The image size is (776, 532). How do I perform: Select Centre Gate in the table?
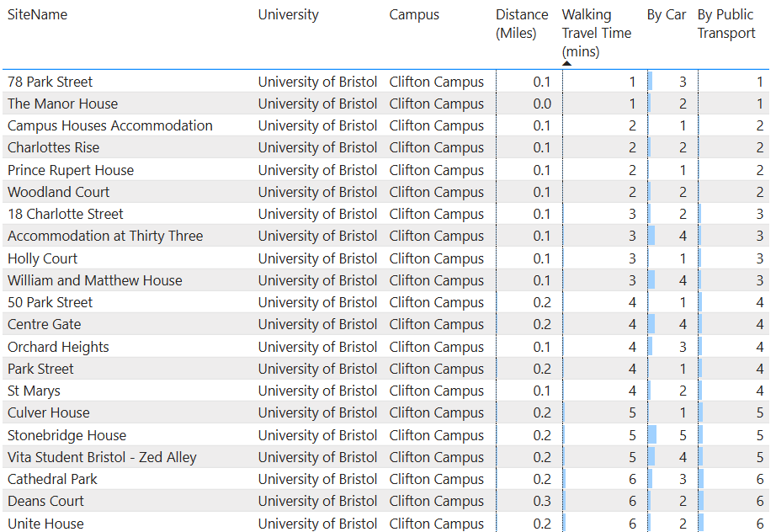(x=44, y=324)
